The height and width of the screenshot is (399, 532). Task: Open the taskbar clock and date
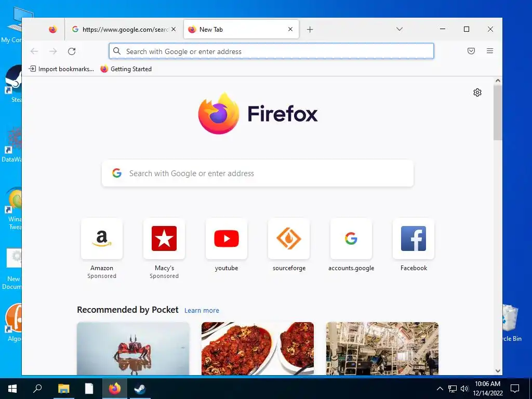point(487,389)
